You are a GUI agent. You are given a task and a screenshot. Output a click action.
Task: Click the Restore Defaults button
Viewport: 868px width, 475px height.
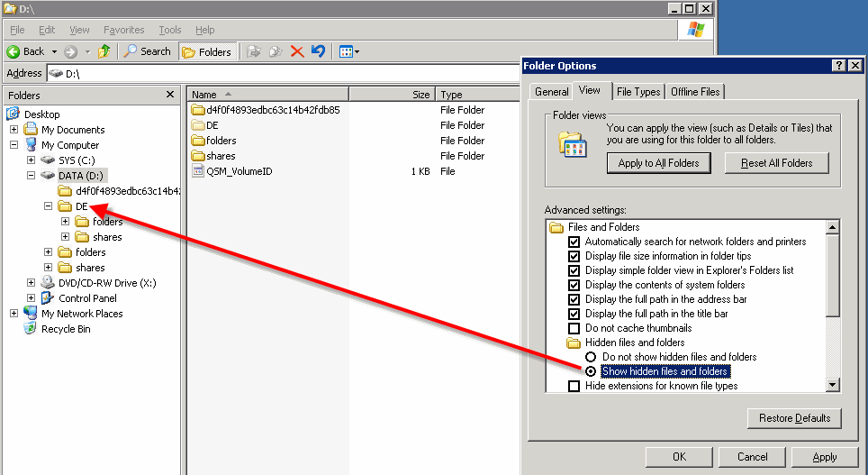[794, 418]
